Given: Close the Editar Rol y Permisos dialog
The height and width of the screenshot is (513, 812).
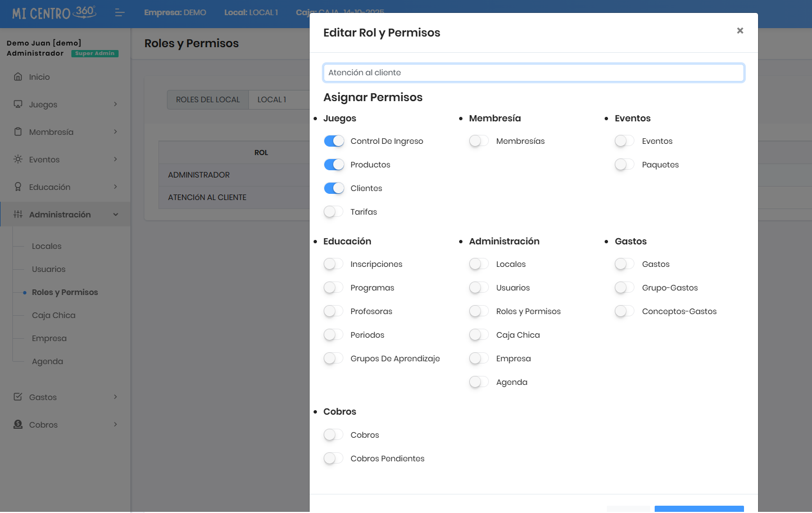Looking at the screenshot, I should tap(740, 31).
